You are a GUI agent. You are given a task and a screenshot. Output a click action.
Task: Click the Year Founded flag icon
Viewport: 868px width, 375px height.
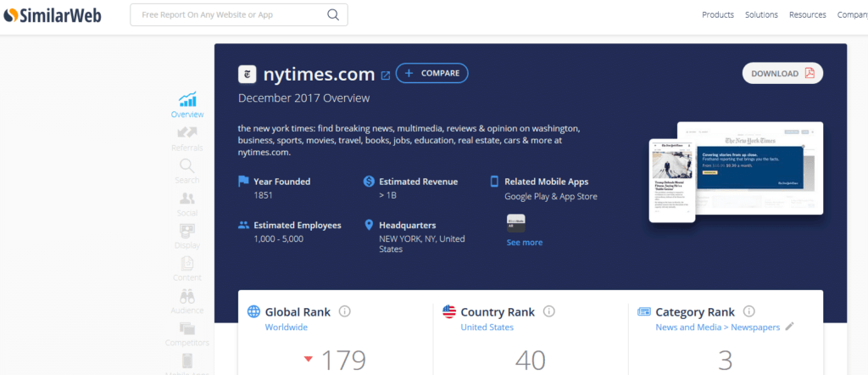[x=243, y=181]
